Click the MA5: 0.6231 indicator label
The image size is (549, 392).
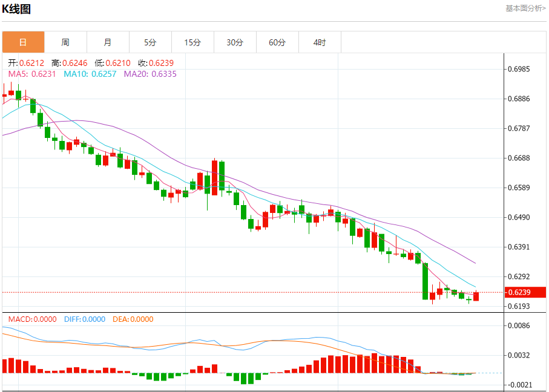pos(32,74)
